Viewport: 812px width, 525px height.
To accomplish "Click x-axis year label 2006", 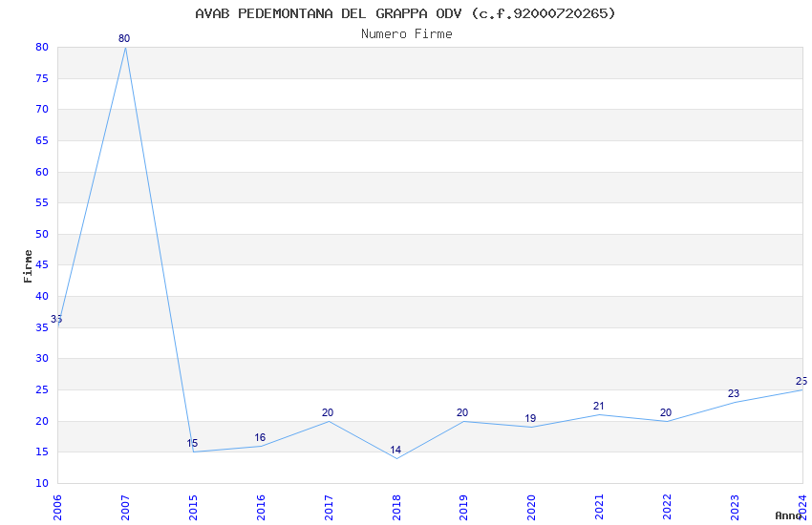I will coord(57,508).
